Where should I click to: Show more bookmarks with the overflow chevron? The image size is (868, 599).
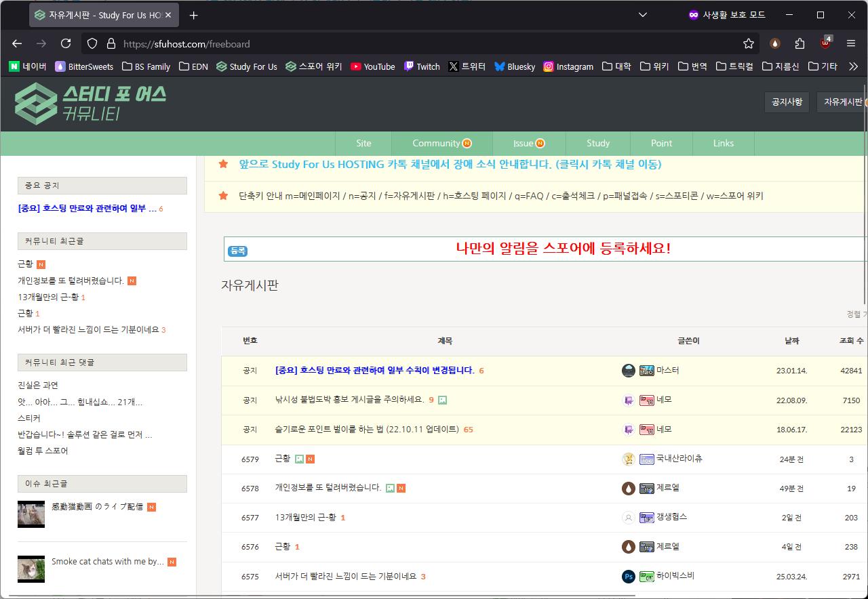[x=854, y=66]
